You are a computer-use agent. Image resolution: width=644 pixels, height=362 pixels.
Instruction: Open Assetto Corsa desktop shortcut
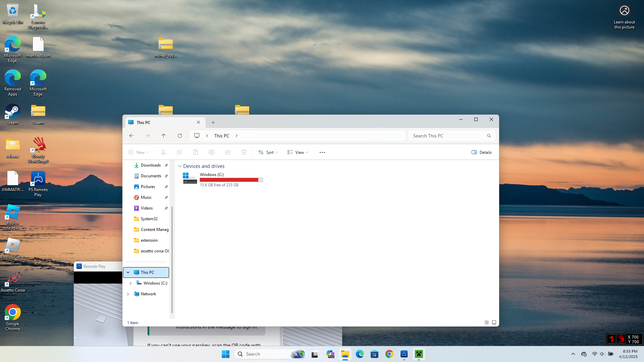point(13,282)
